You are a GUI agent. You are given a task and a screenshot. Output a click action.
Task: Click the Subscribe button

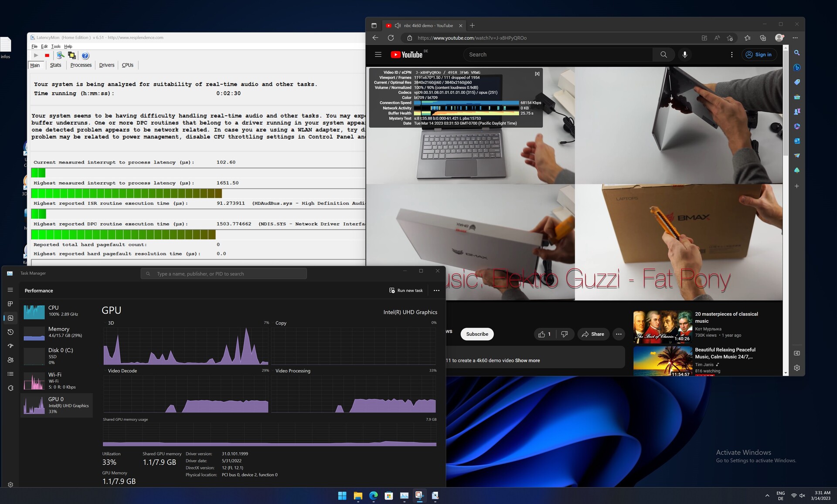(477, 334)
